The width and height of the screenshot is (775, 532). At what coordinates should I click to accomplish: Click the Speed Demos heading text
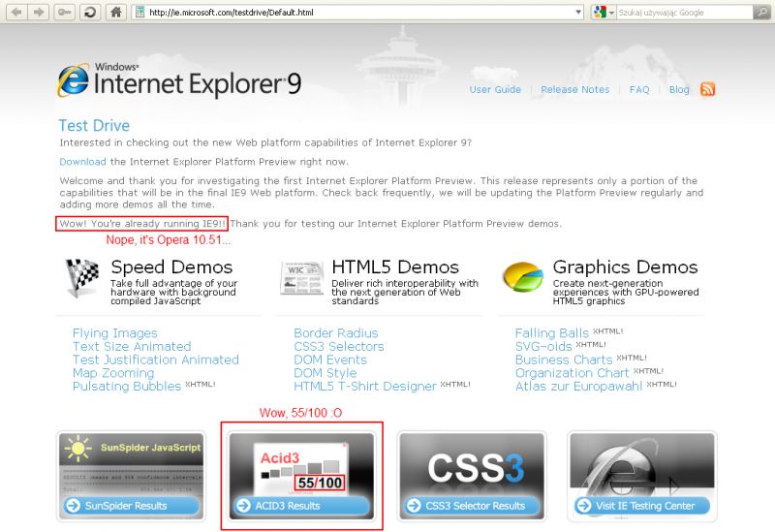171,267
